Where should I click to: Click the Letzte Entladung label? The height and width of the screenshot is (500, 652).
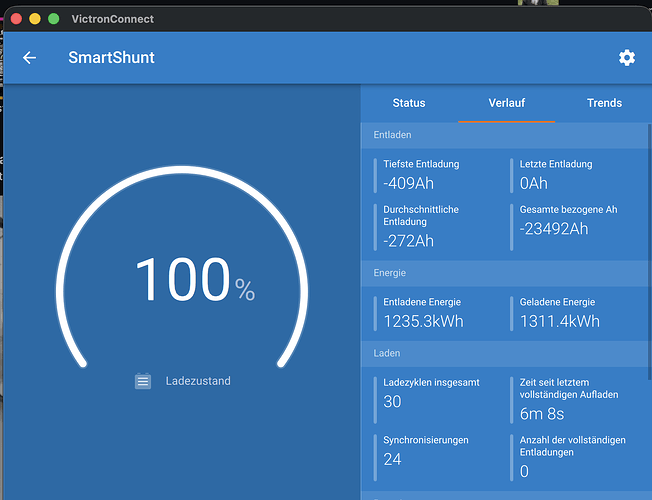pyautogui.click(x=556, y=164)
